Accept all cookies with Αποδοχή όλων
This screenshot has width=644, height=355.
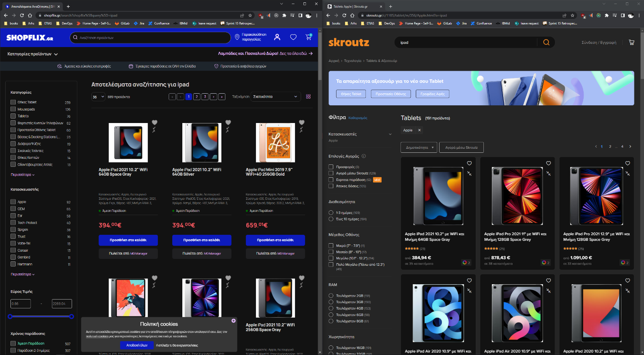click(x=137, y=345)
